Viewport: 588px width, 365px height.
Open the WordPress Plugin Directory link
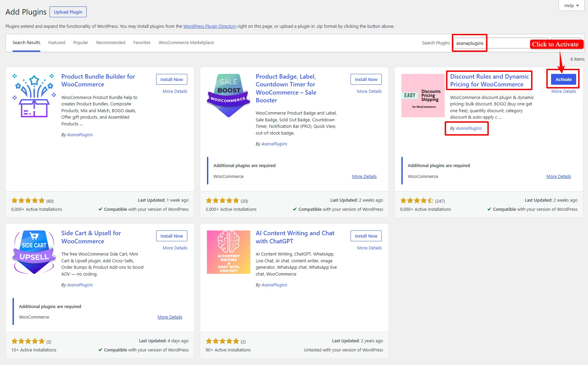[210, 26]
